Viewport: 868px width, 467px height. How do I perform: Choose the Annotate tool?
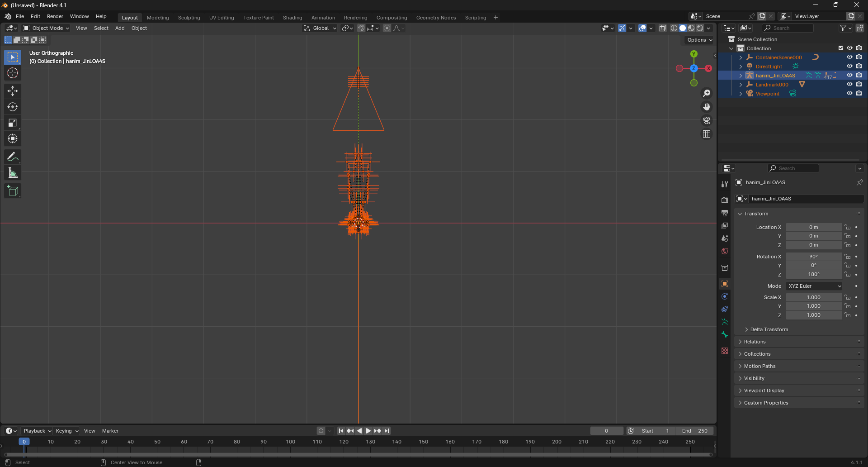13,157
